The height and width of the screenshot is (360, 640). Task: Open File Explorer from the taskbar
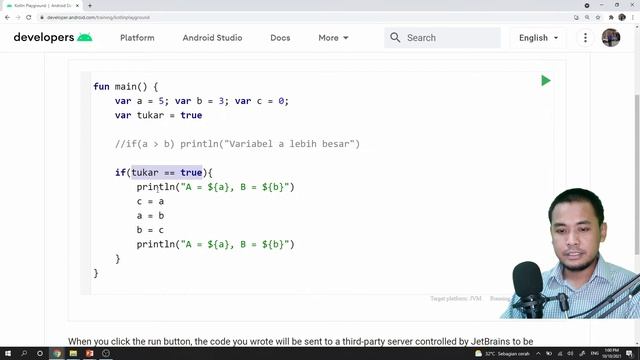[x=73, y=353]
